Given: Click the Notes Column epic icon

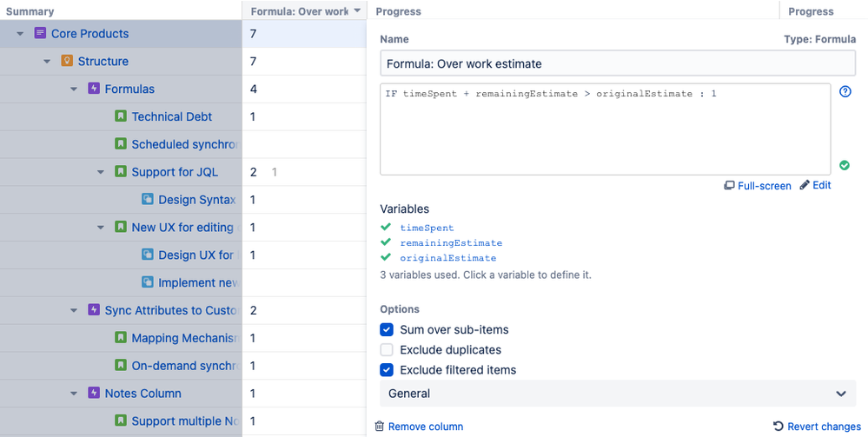Looking at the screenshot, I should (x=94, y=394).
